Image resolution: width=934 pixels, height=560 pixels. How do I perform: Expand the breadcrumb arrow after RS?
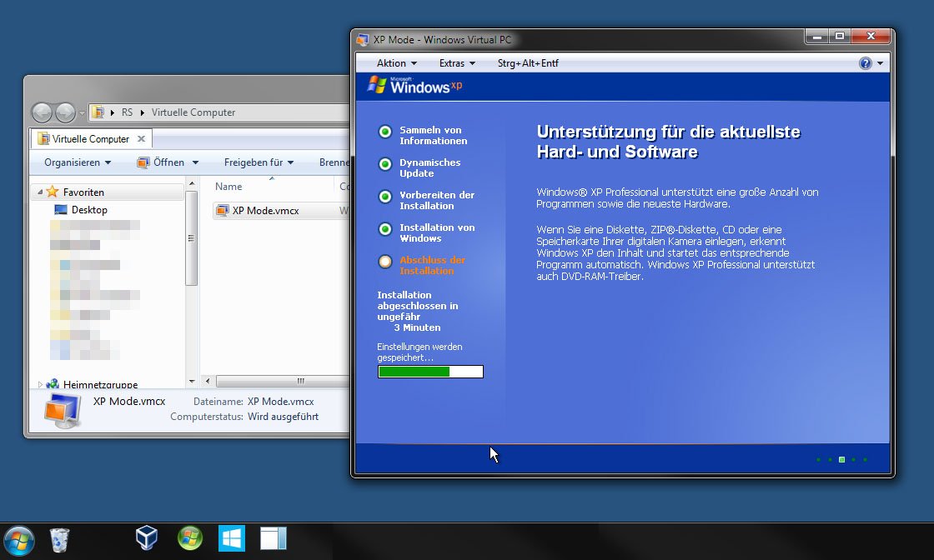point(143,112)
